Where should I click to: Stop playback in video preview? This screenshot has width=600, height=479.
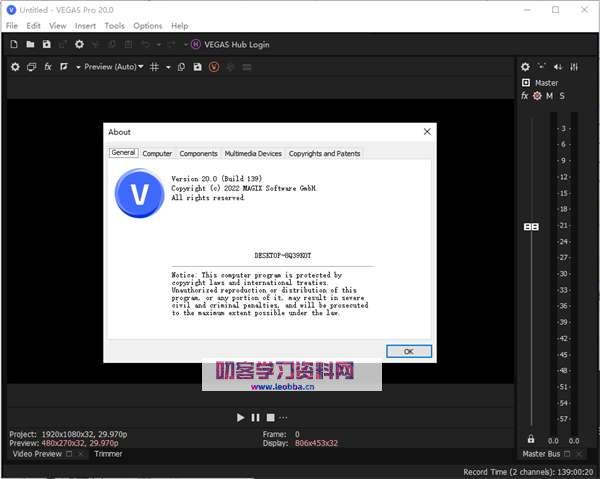click(x=271, y=417)
